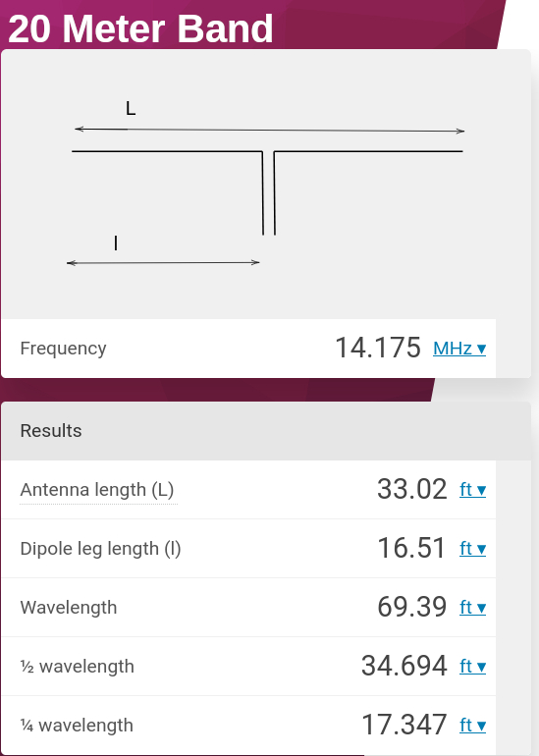This screenshot has width=539, height=756.
Task: Open the MHz frequency unit dropdown
Action: pyautogui.click(x=459, y=349)
